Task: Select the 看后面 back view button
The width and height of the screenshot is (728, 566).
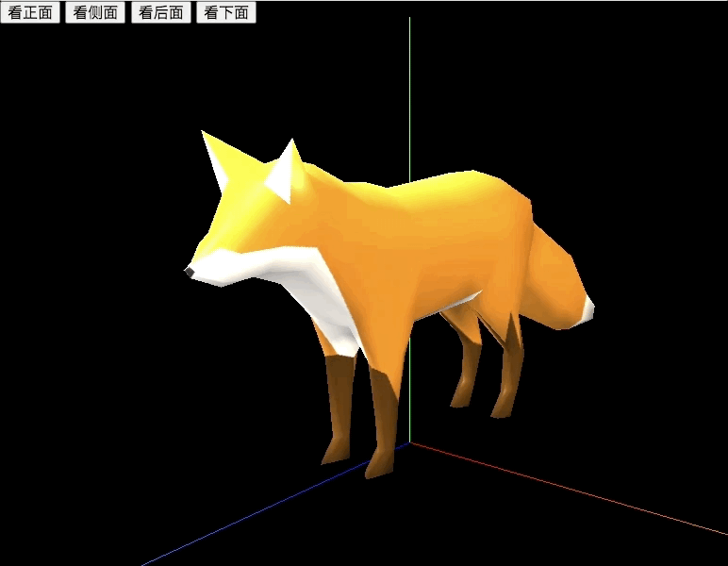Action: pyautogui.click(x=161, y=12)
